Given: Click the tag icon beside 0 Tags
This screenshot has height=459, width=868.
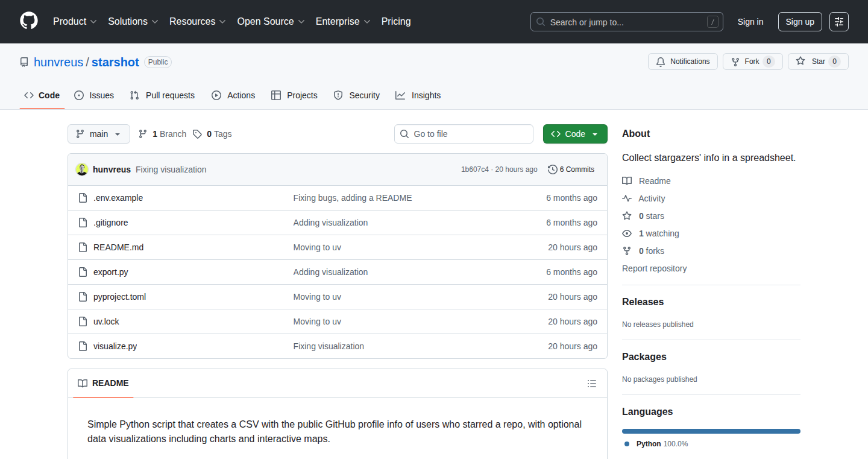Looking at the screenshot, I should (198, 134).
